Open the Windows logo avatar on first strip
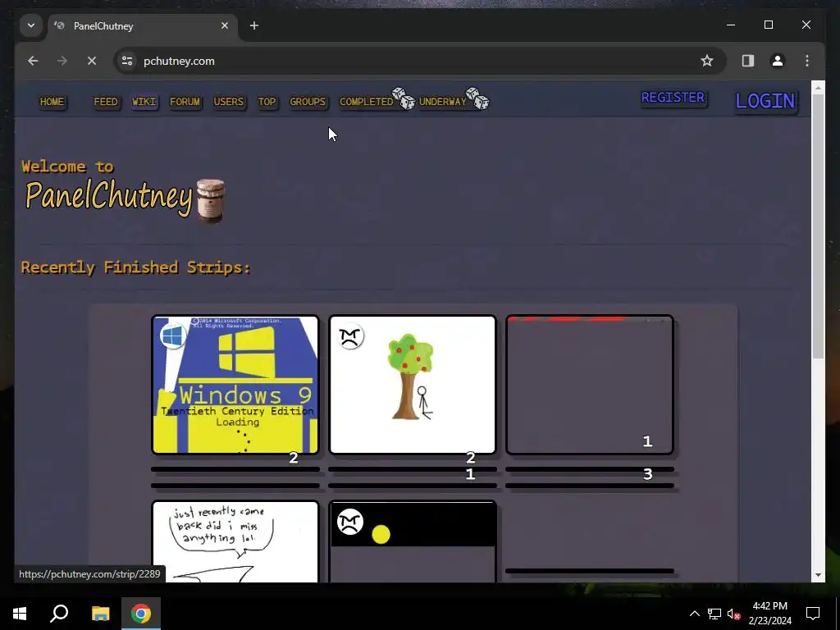Viewport: 840px width, 630px height. coord(172,336)
